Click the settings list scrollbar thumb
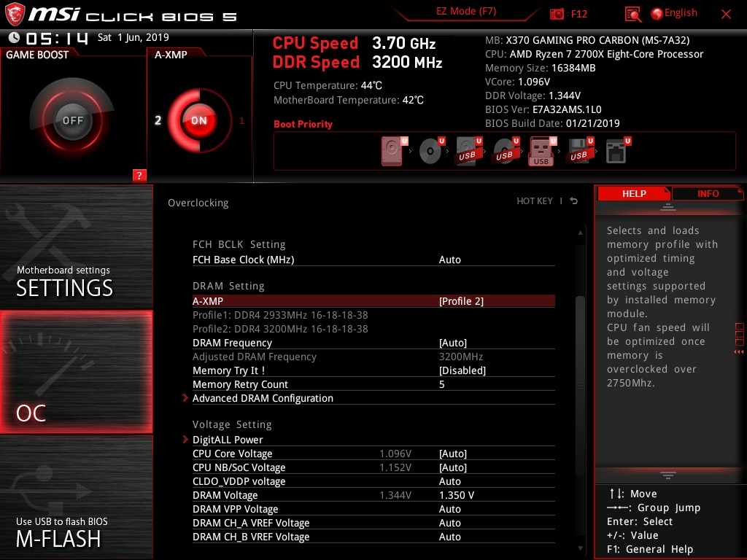Viewport: 747px width, 560px height. 580,386
